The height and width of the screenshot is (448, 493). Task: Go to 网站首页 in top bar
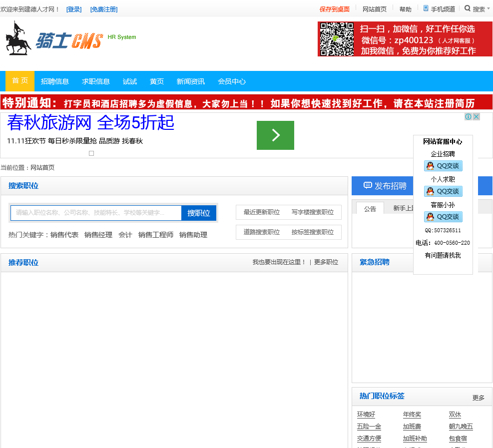375,9
